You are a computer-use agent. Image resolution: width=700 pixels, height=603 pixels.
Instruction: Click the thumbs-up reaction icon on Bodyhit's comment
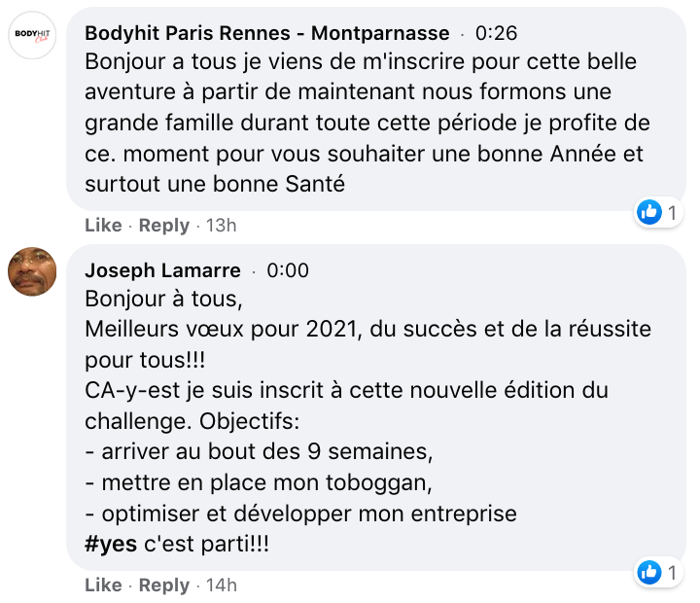tap(649, 212)
